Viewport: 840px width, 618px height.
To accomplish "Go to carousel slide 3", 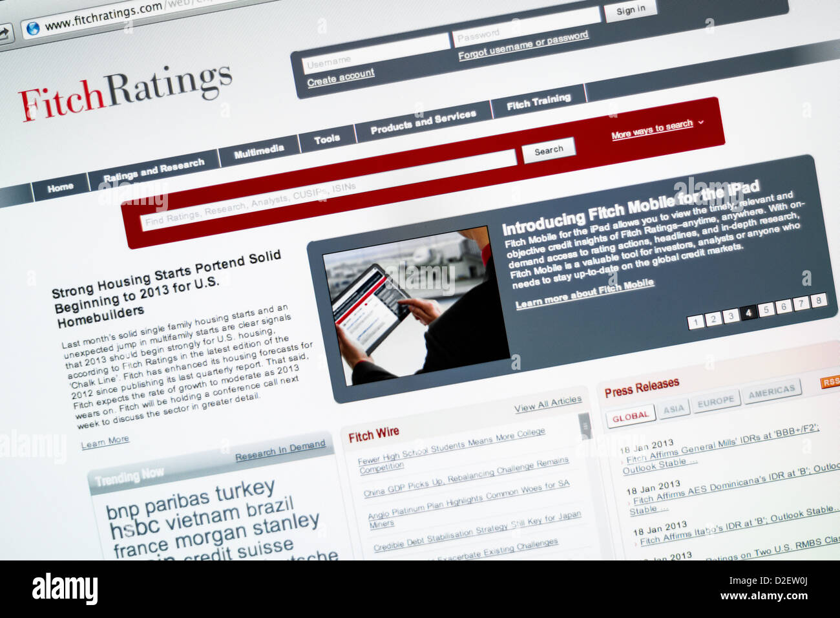I will coord(731,315).
